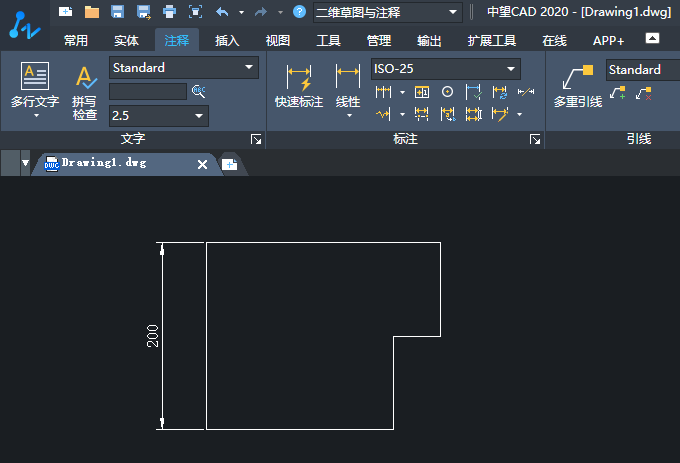Click the continue dimension icon
The height and width of the screenshot is (463, 680).
pos(383,92)
